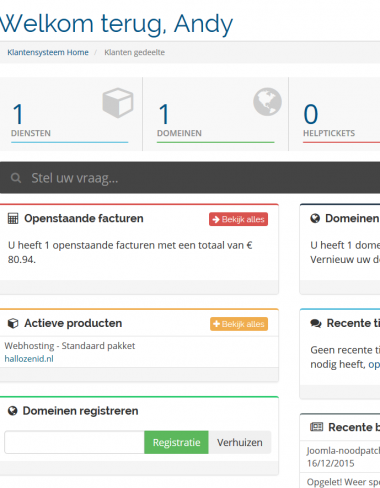Open the 'Opgelet! Weer sp...' news item

point(343,482)
